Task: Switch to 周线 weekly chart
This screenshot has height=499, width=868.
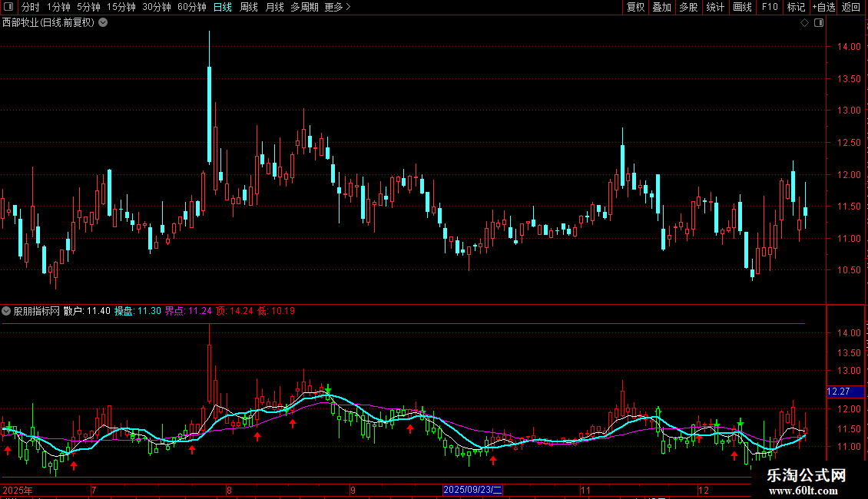Action: point(249,7)
